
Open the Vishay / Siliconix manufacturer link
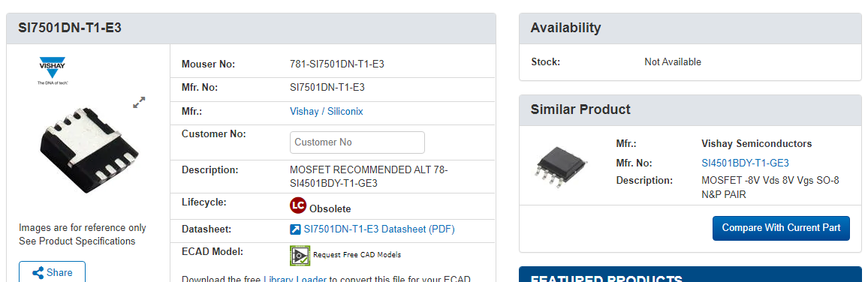(327, 111)
